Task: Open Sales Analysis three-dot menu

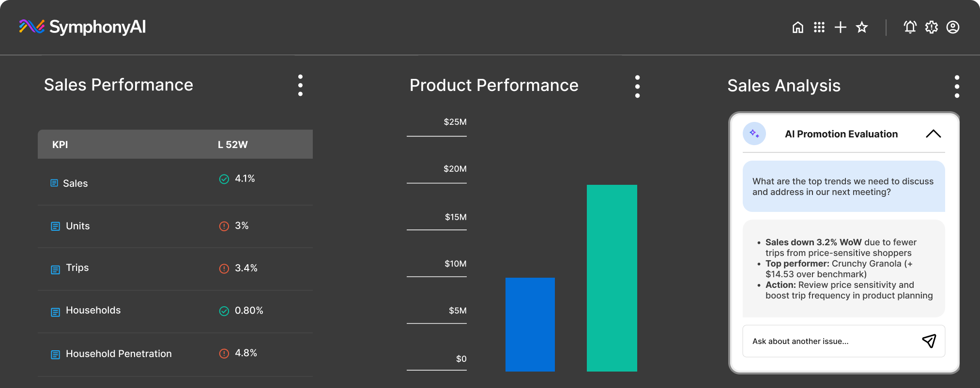Action: coord(957,87)
